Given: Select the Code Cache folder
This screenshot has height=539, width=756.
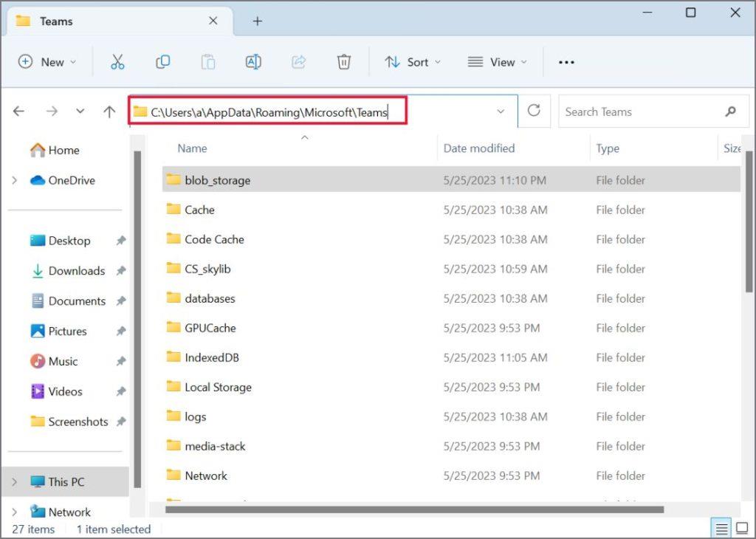Looking at the screenshot, I should tap(451, 239).
